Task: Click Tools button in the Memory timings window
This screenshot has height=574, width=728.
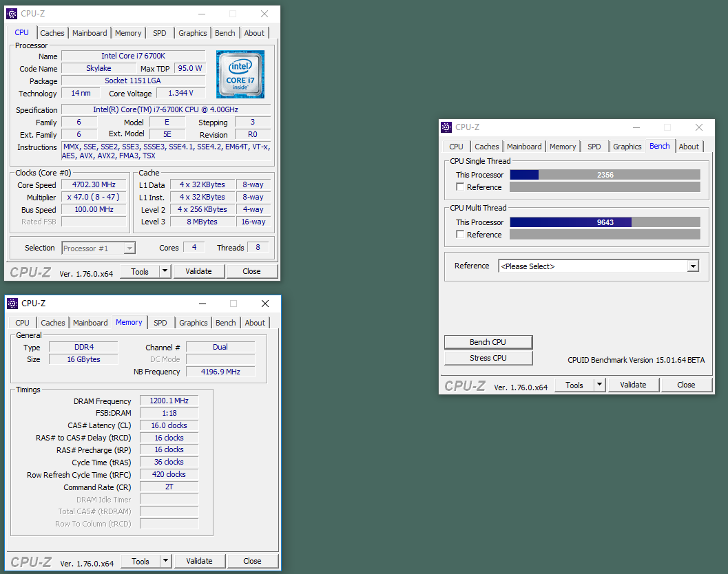Action: pyautogui.click(x=141, y=562)
